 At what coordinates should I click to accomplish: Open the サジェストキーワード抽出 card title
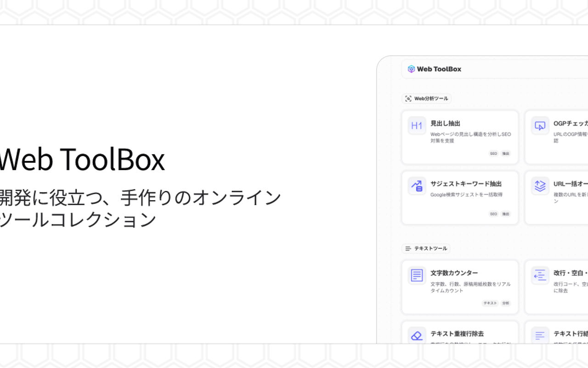pyautogui.click(x=466, y=184)
